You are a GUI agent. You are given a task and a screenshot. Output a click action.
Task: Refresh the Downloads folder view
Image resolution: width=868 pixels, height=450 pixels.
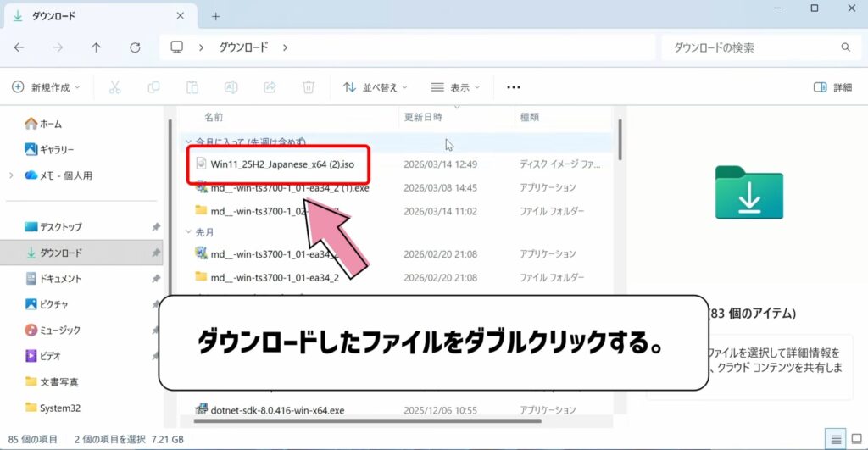(x=135, y=47)
